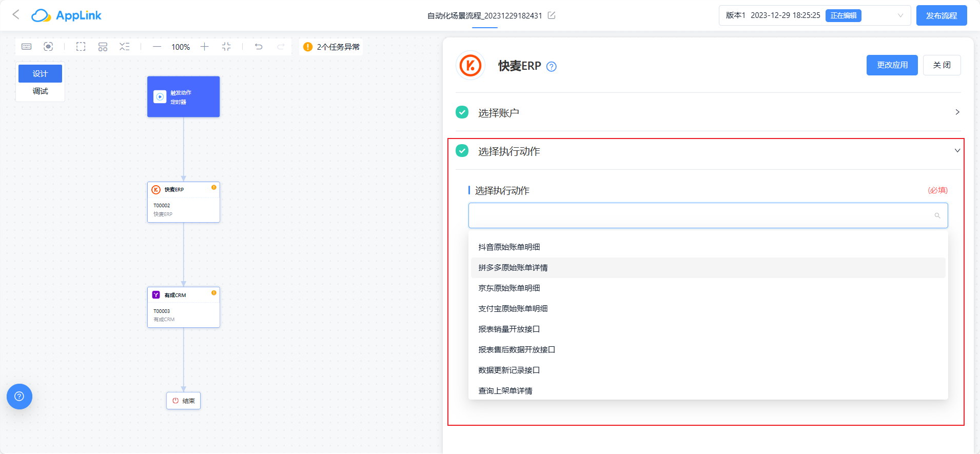Choose 报表销量开放接口 option
The image size is (980, 454).
pos(708,329)
